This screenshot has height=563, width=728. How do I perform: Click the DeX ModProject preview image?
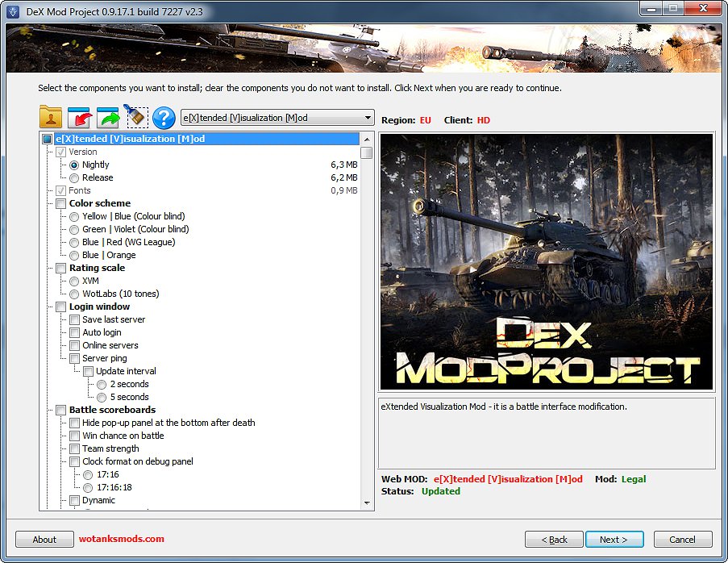(x=547, y=262)
